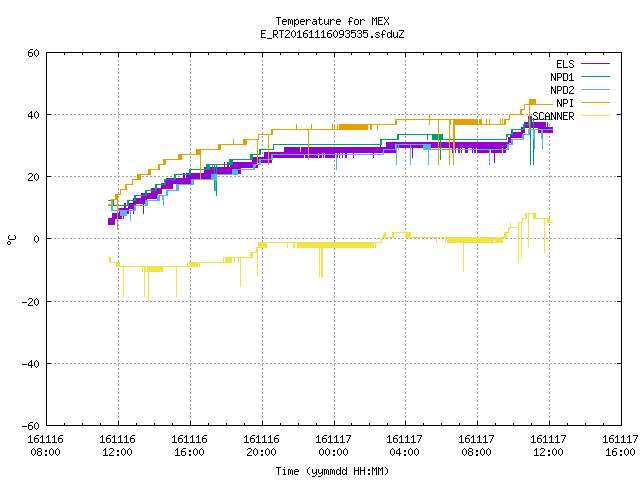Click the yellow SCANNER legend line sample
640x480 pixels.
595,116
